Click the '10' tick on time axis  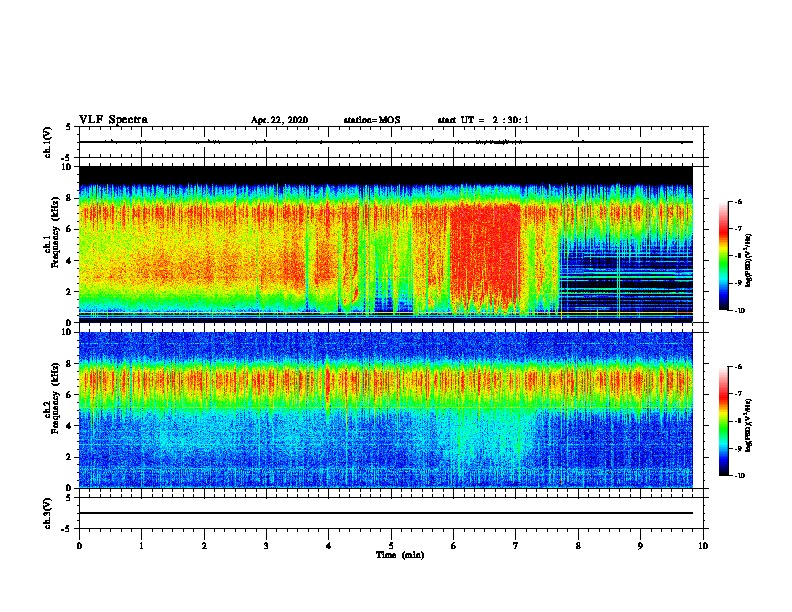click(703, 546)
